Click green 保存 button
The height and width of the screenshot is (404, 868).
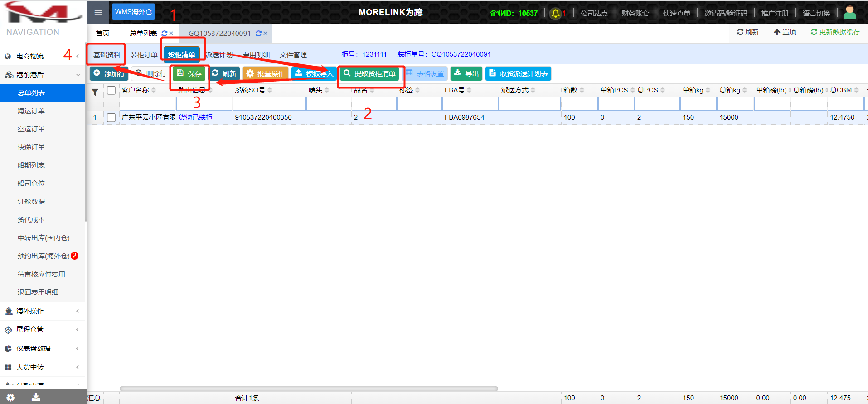pos(189,73)
